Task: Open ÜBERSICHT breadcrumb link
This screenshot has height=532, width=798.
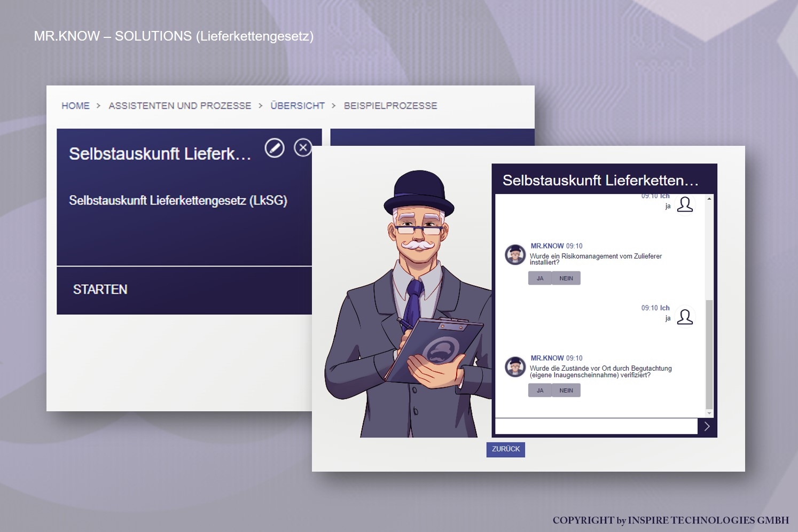Action: [x=298, y=105]
